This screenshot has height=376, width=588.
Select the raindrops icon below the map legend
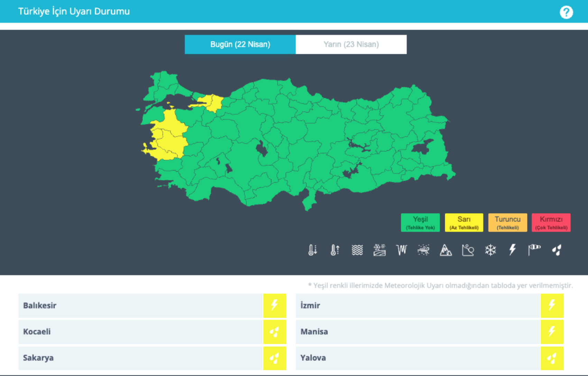pyautogui.click(x=557, y=250)
